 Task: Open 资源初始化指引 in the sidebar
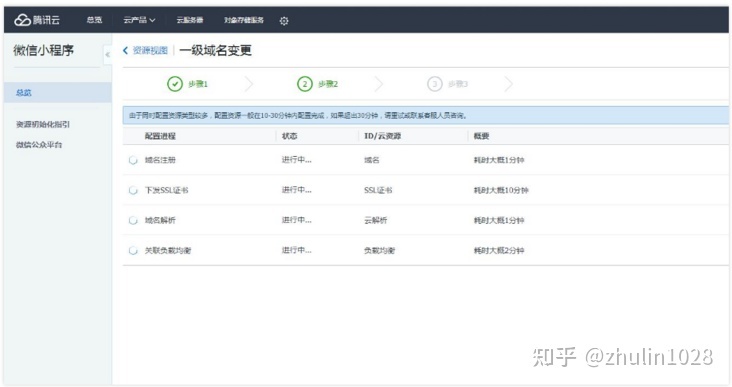(x=43, y=124)
